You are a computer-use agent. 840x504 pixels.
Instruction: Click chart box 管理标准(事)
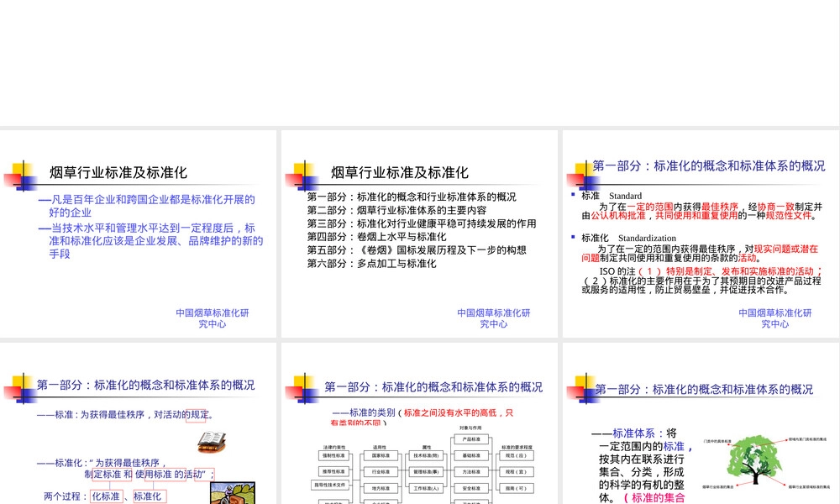(426, 472)
